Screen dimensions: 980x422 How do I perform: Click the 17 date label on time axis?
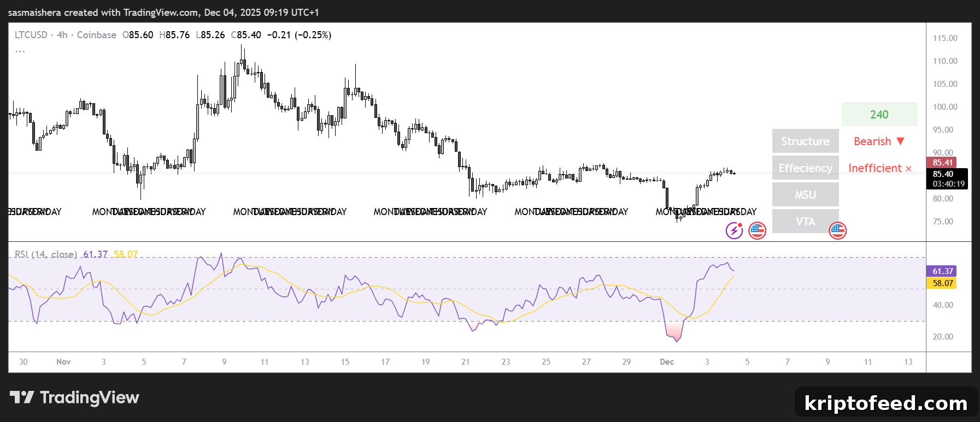point(385,362)
